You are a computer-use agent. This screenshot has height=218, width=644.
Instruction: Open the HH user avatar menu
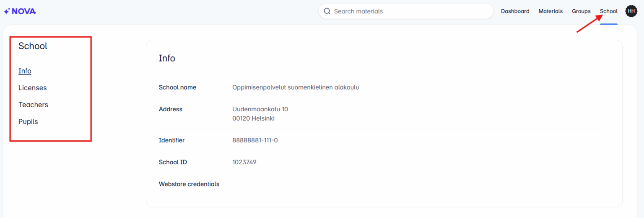click(x=631, y=11)
